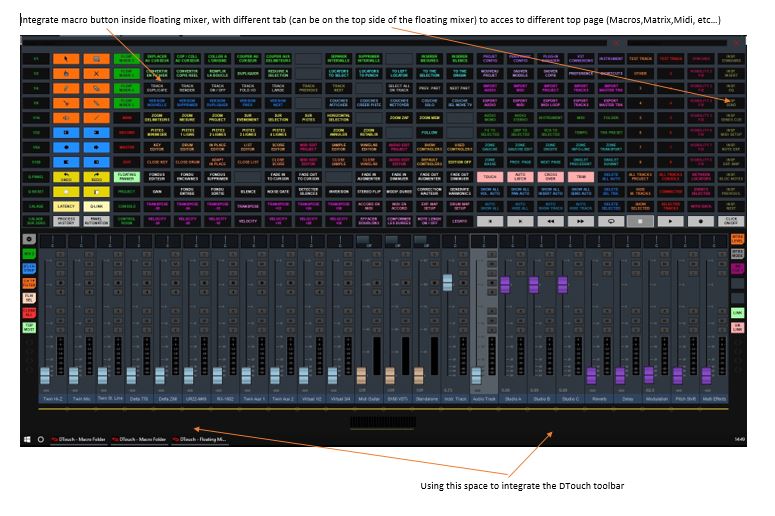Open the mixer settings gear icon
775x516 pixels.
(29, 239)
